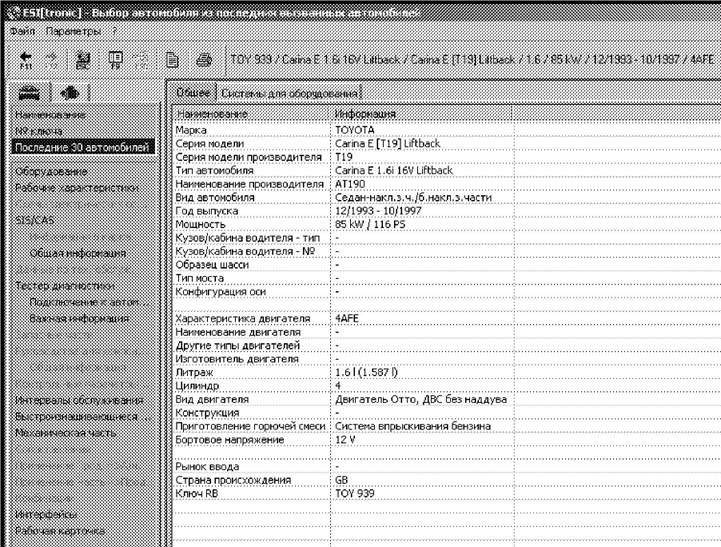The width and height of the screenshot is (721, 547).
Task: Select the car icon sidebar tab
Action: [x=32, y=93]
